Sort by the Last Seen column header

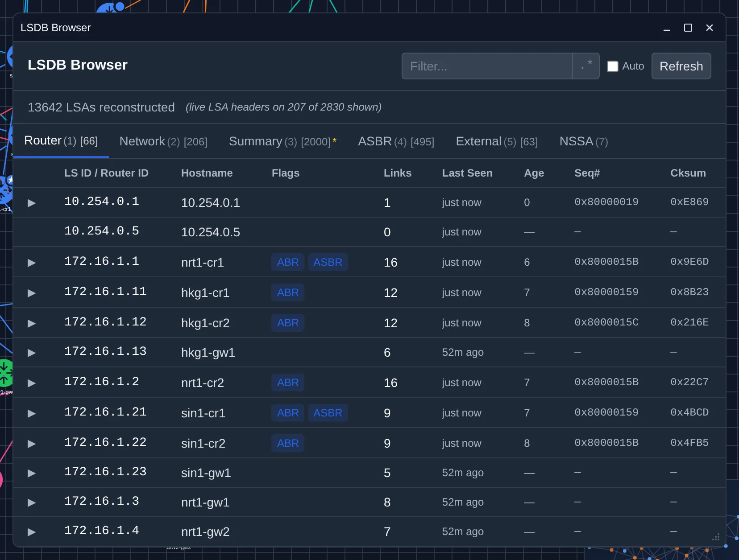click(467, 173)
